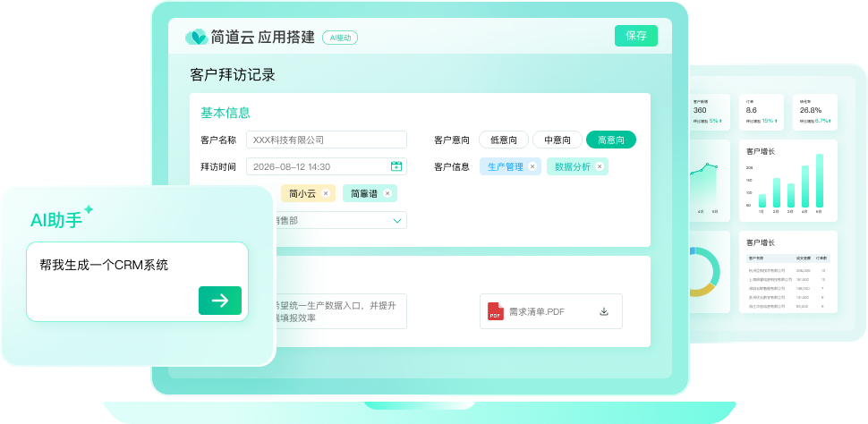Click the 客户增长 title above the bar chart
This screenshot has height=424, width=868.
760,150
